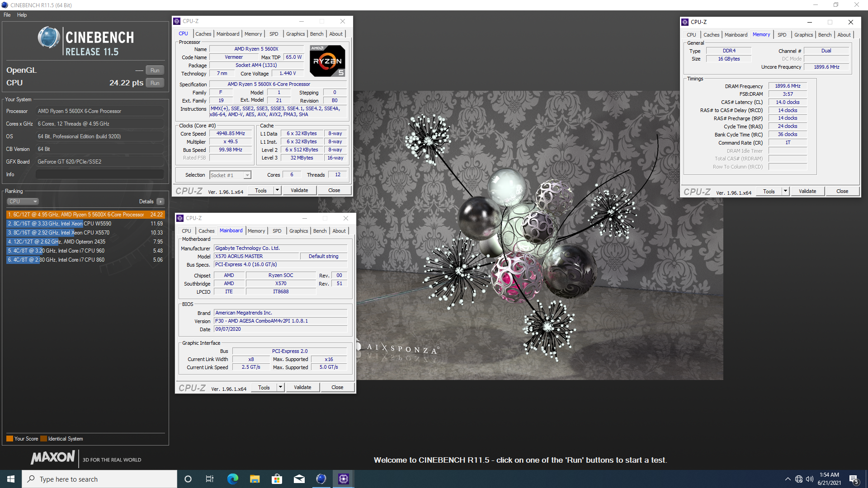Switch to Caches tab in top CPU-Z window
This screenshot has height=488, width=868.
[203, 34]
